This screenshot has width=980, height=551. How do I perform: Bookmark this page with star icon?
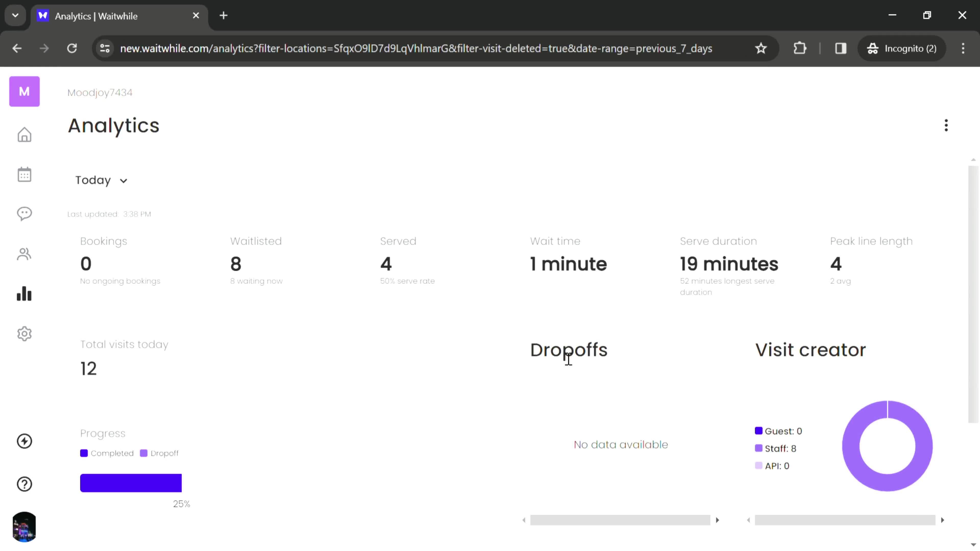761,48
